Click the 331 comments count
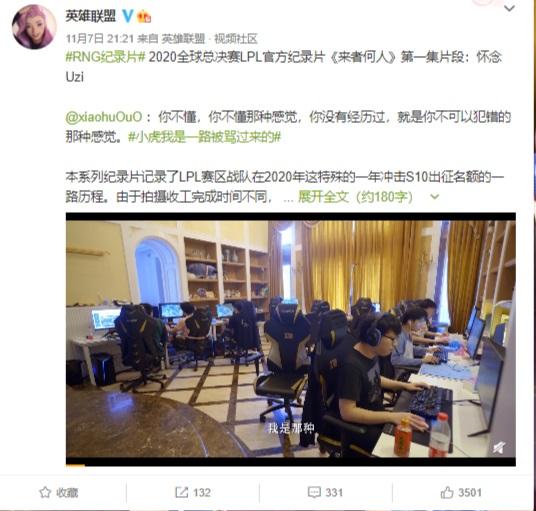 [x=334, y=493]
